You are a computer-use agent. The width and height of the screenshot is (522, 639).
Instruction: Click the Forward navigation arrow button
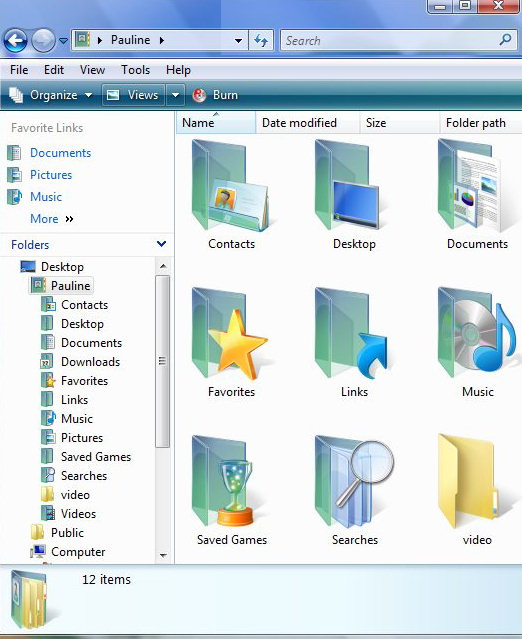tap(43, 40)
